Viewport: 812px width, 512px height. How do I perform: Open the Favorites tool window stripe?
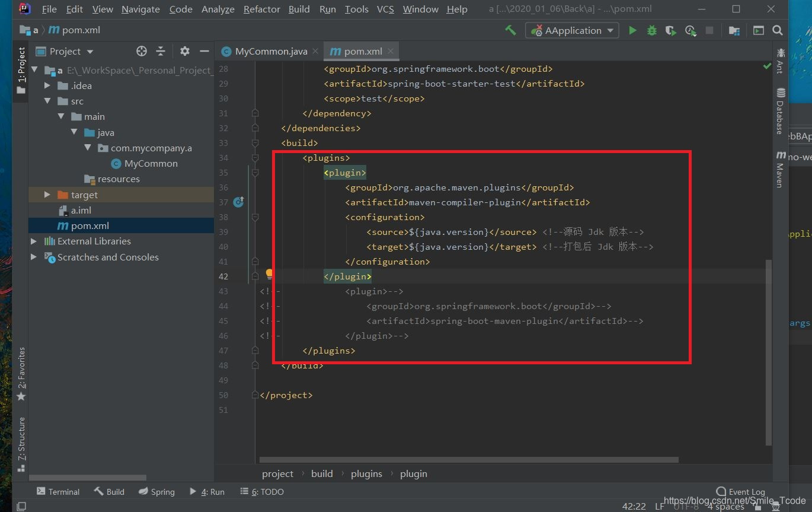[21, 374]
